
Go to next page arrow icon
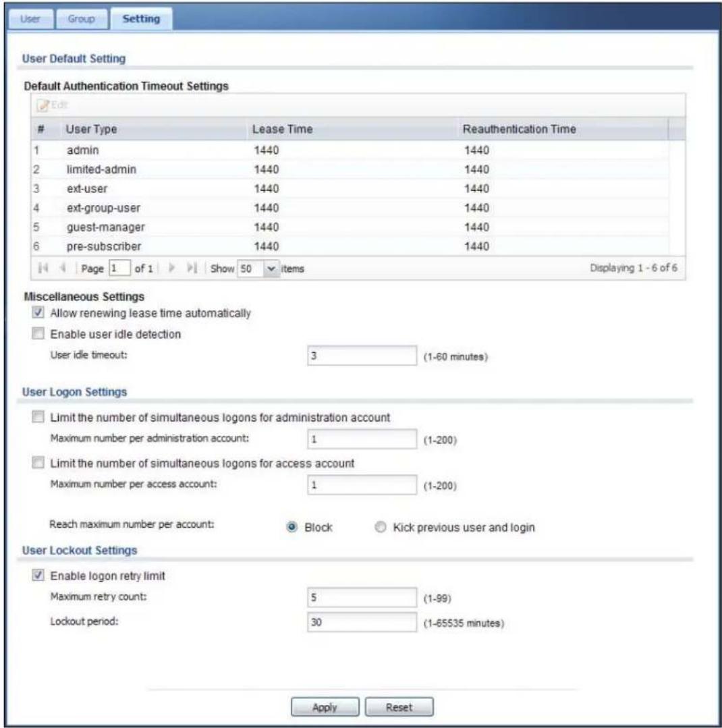coord(172,268)
